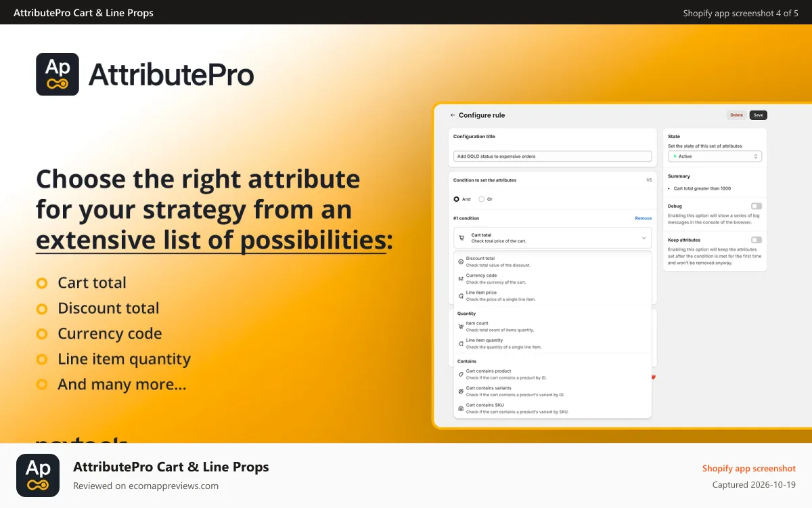Select the Line item price option icon
The image size is (812, 508).
(x=461, y=295)
